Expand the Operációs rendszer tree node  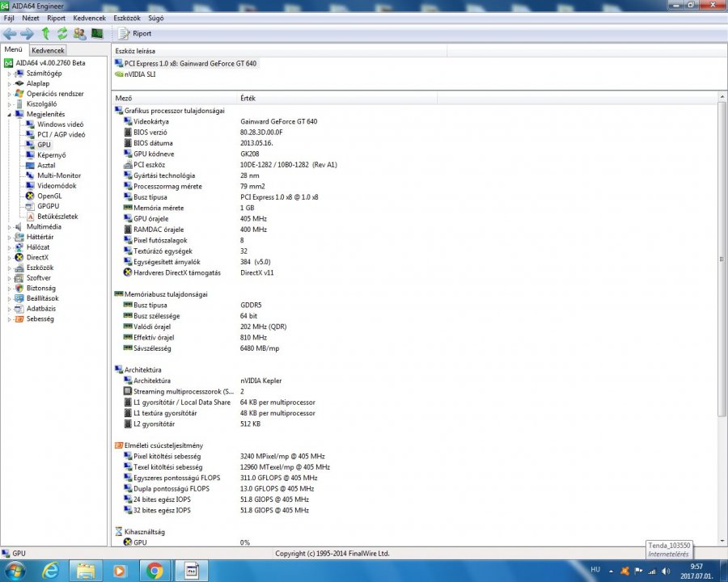click(9, 94)
